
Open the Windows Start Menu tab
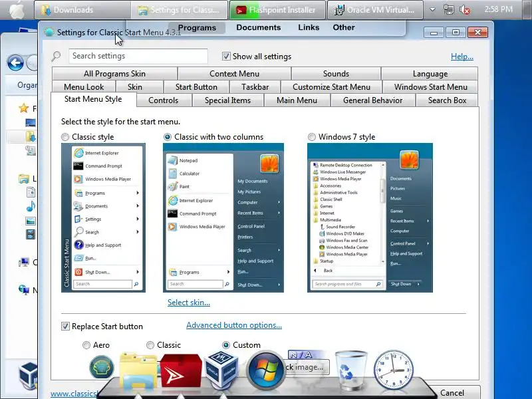coord(430,87)
